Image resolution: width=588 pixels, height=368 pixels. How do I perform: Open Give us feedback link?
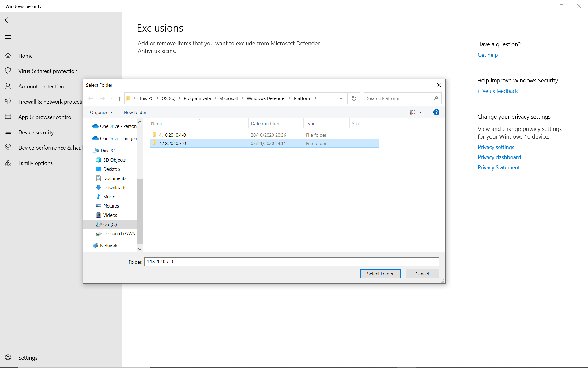point(498,91)
